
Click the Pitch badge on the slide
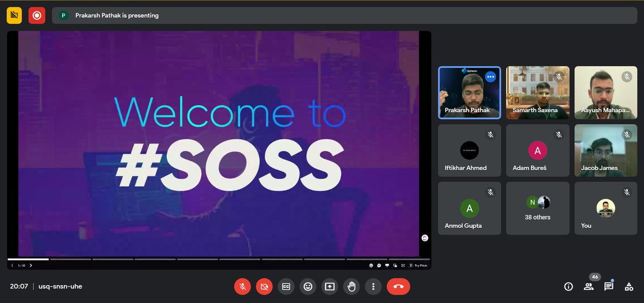(x=425, y=238)
